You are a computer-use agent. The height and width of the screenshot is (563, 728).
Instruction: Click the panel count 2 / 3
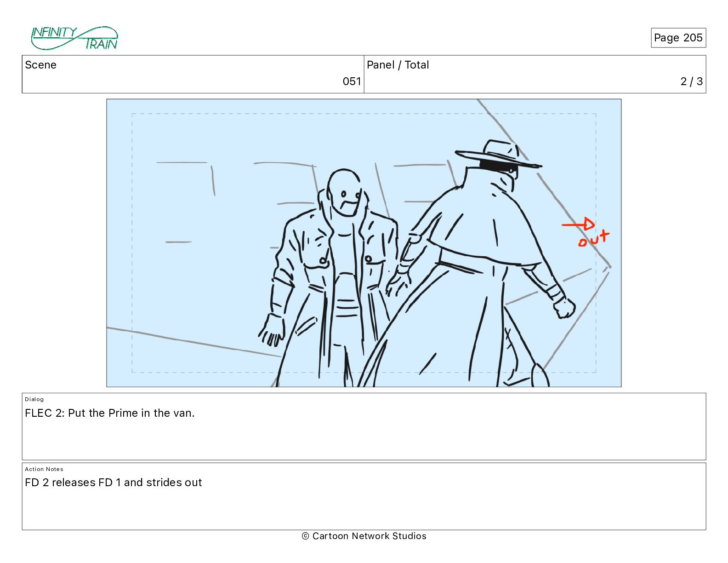pyautogui.click(x=691, y=81)
